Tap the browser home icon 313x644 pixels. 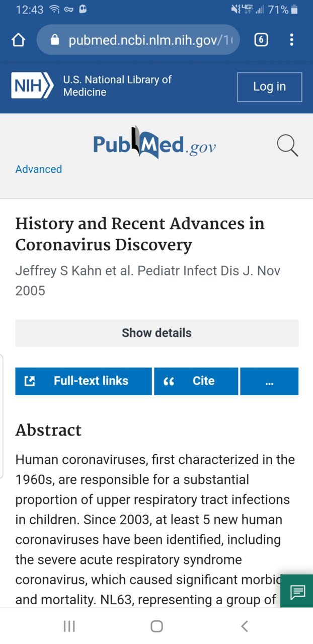(x=18, y=40)
